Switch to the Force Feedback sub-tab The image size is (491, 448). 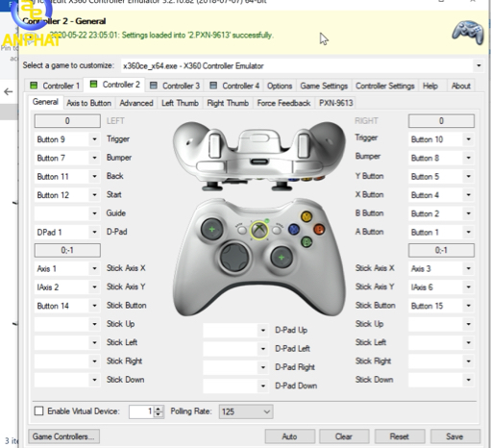coord(283,103)
